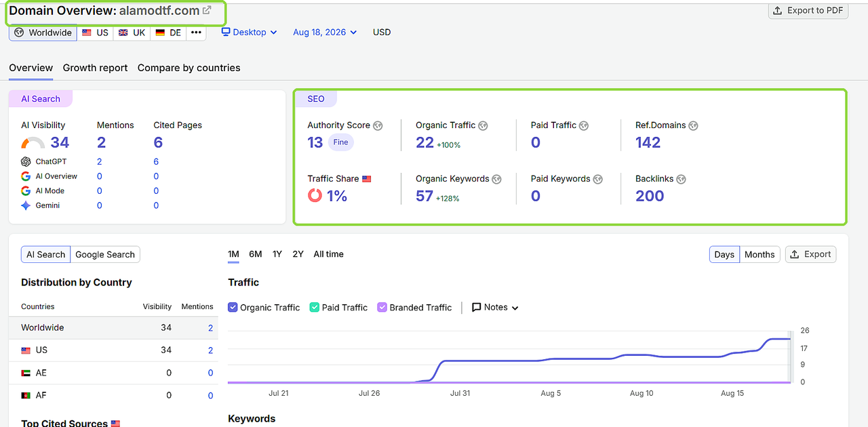The image size is (868, 427).
Task: Click the Google icon beside AI Overview
Action: pos(26,176)
